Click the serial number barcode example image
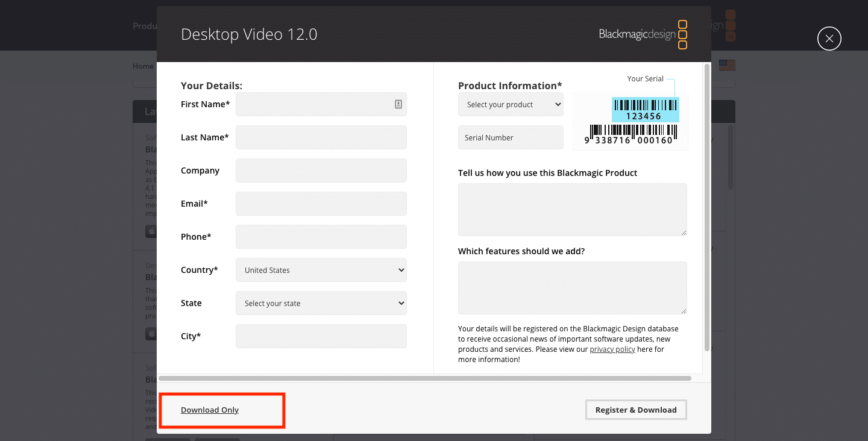868x441 pixels. [x=631, y=121]
